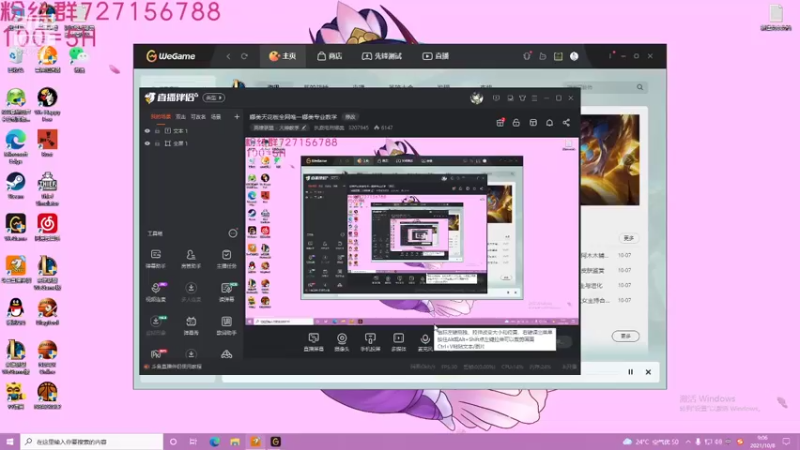Click the WeGame back arrow

click(228, 56)
